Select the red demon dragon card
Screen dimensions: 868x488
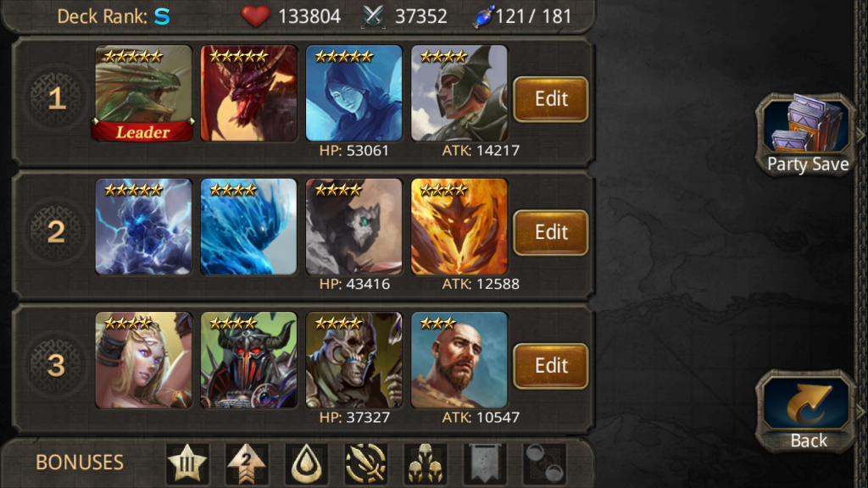[x=248, y=93]
